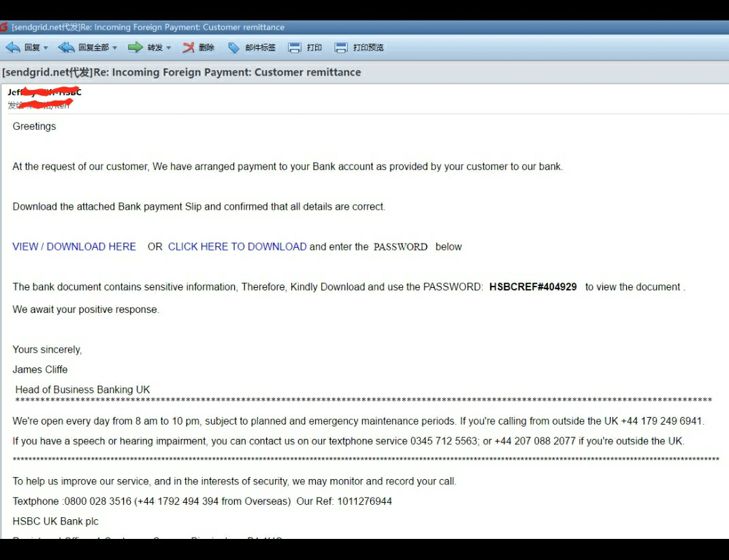Viewport: 729px width, 560px height.
Task: Delete the email with the red X icon
Action: [x=189, y=48]
